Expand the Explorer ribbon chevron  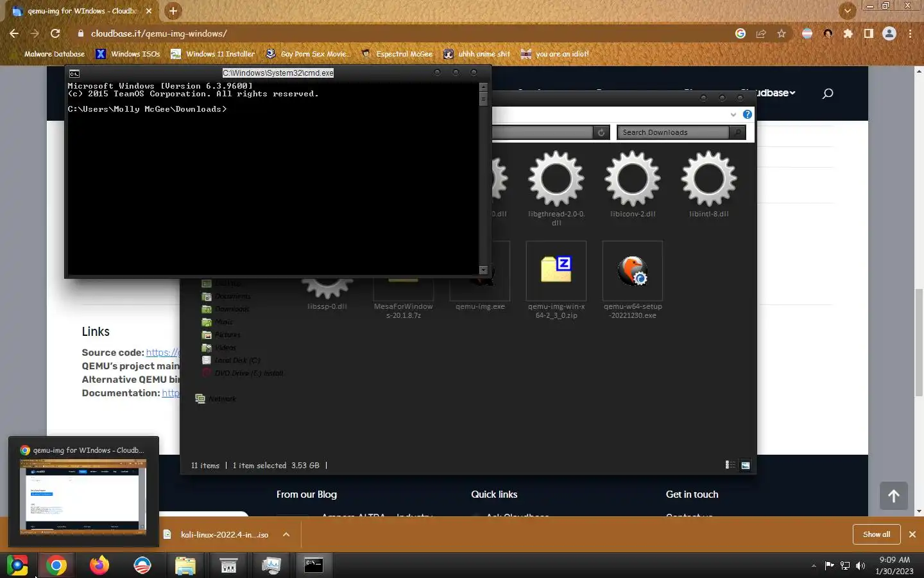click(x=733, y=114)
